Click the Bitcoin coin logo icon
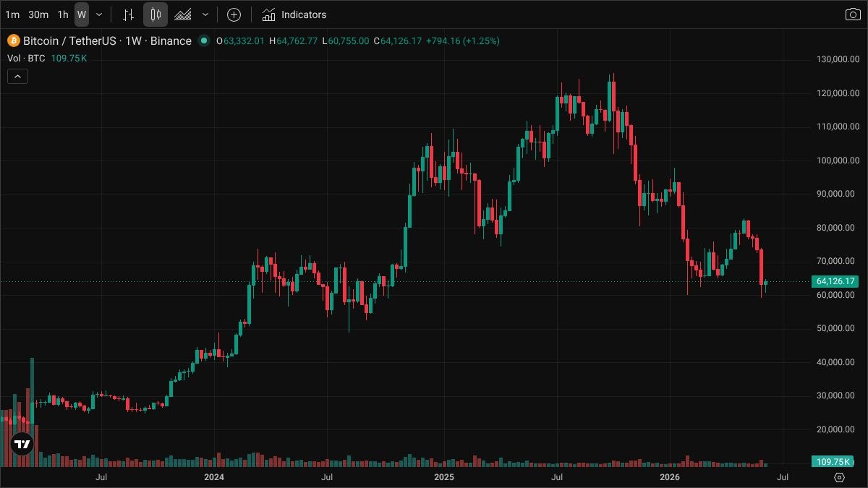The width and height of the screenshot is (868, 488). point(13,41)
